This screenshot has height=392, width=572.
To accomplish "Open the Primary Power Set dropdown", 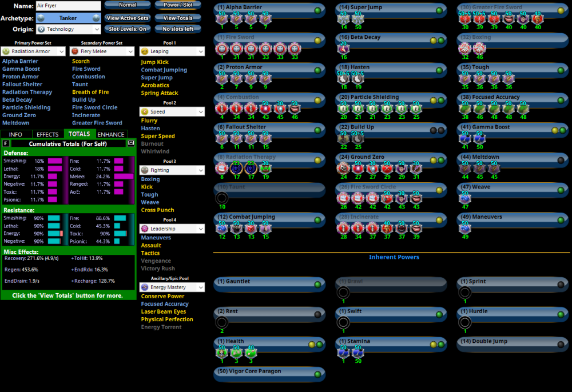I will [34, 51].
